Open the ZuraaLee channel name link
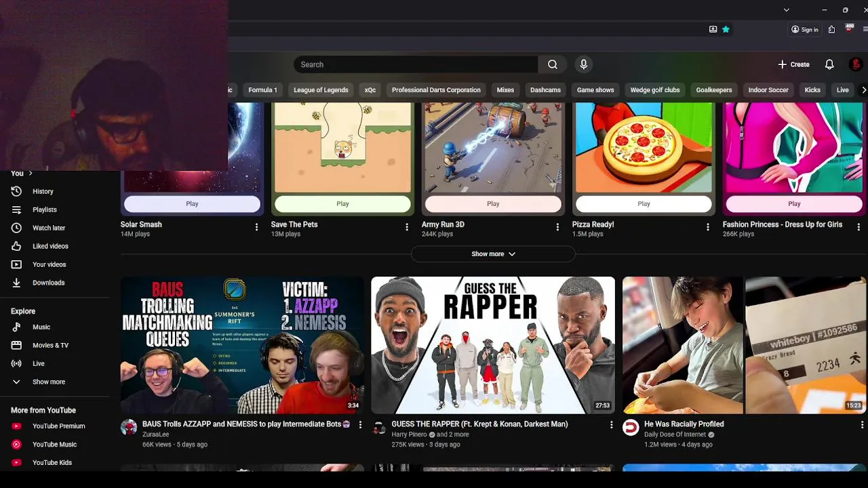The image size is (868, 488). coord(155,434)
